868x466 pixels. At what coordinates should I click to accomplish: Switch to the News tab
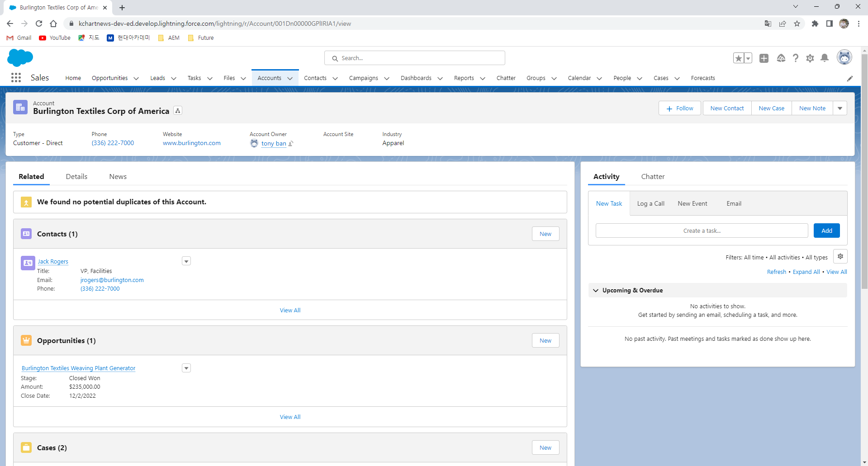[118, 176]
